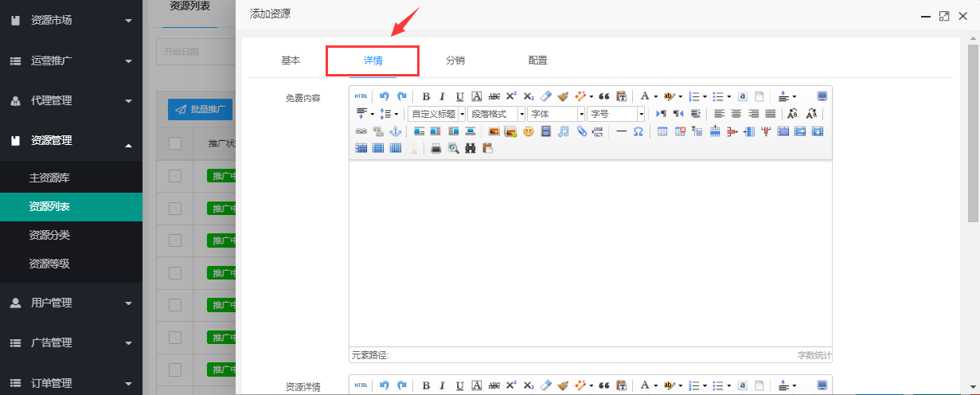Insert horizontal rule in 免费内容 editor
Image resolution: width=980 pixels, height=395 pixels.
tap(621, 131)
